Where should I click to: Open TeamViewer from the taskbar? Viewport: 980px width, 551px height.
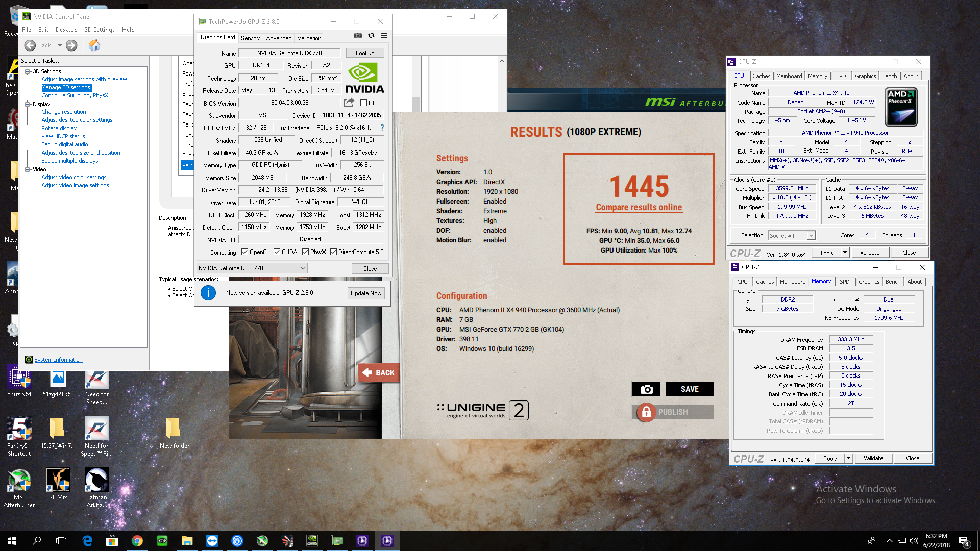click(x=212, y=541)
